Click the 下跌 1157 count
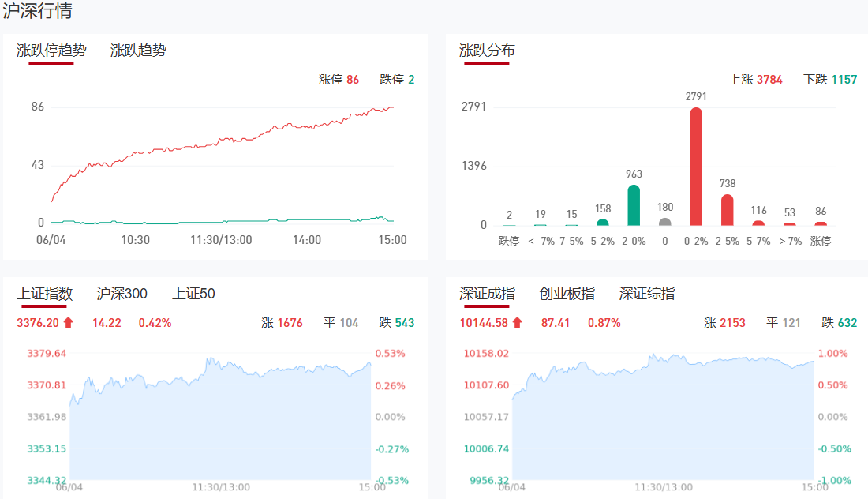 coord(830,80)
